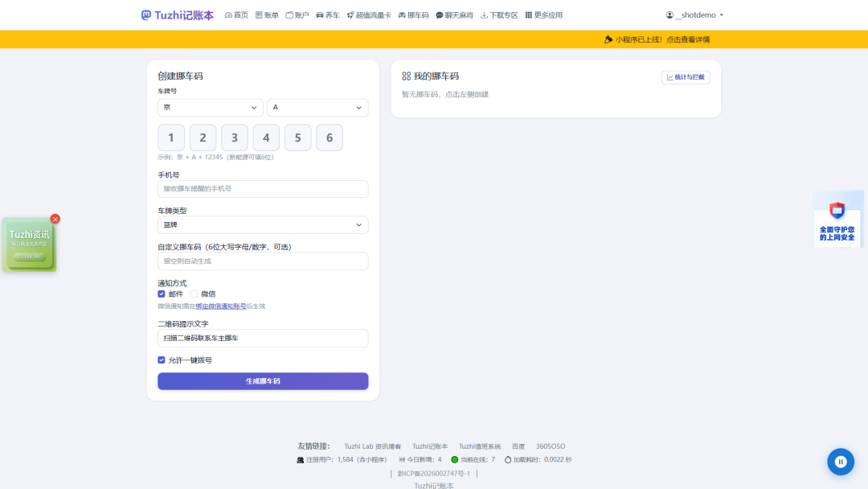Click plate digit box 3
The image size is (868, 489).
tap(234, 138)
